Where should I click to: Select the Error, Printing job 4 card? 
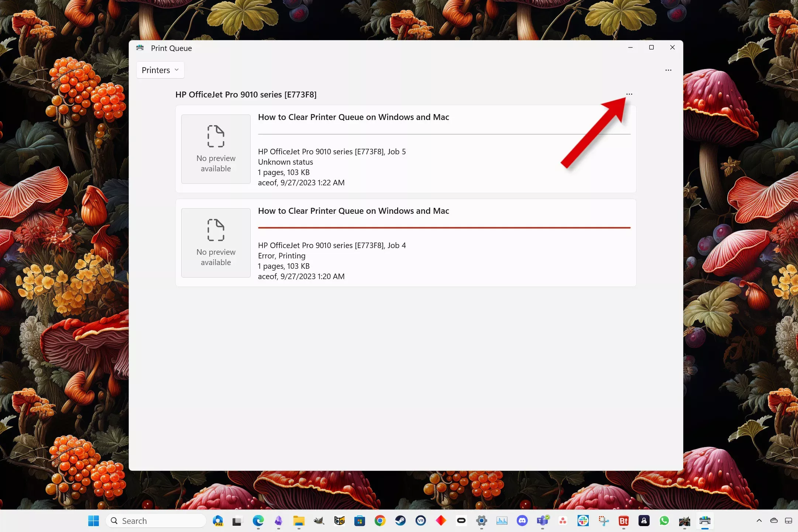coord(480,258)
